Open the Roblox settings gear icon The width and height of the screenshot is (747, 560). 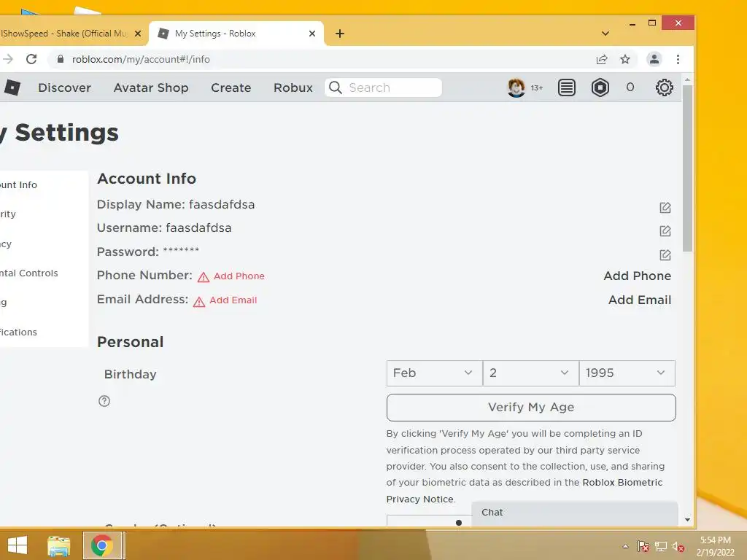(664, 87)
